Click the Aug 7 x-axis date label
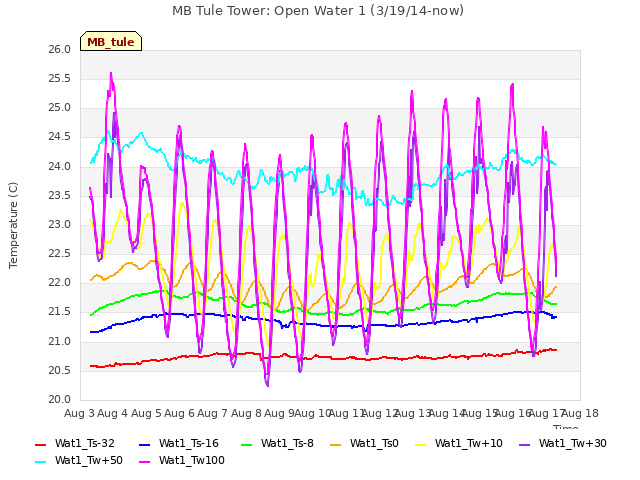The image size is (640, 480). (212, 414)
